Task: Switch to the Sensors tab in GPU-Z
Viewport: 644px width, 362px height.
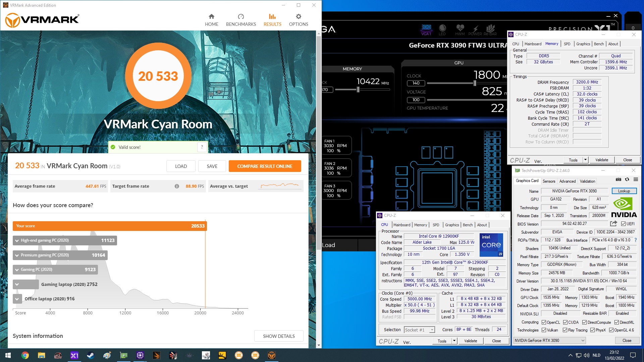Action: point(549,181)
